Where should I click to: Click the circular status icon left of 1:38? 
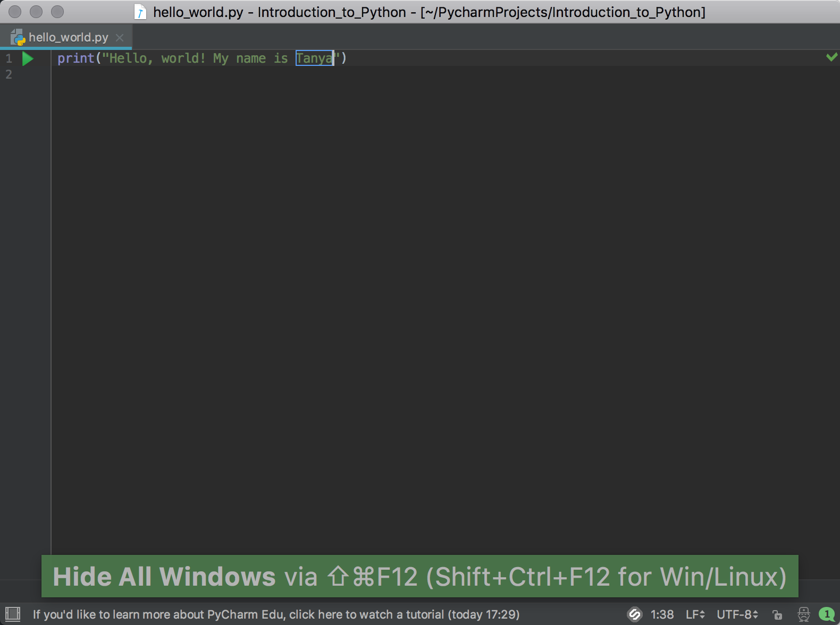point(635,614)
